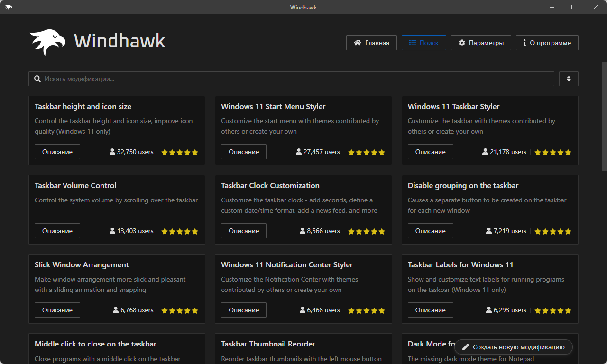
Task: Click the pencil icon on create modification button
Action: click(x=466, y=347)
